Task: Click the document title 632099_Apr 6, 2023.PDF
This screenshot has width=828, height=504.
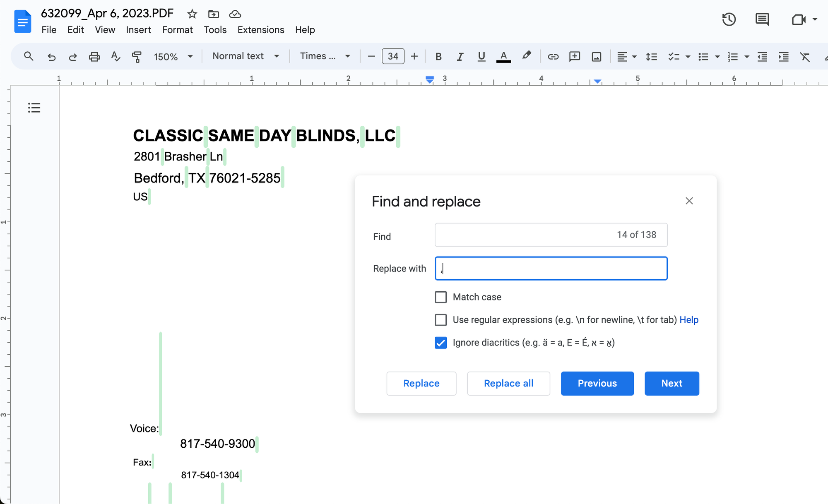Action: point(107,13)
